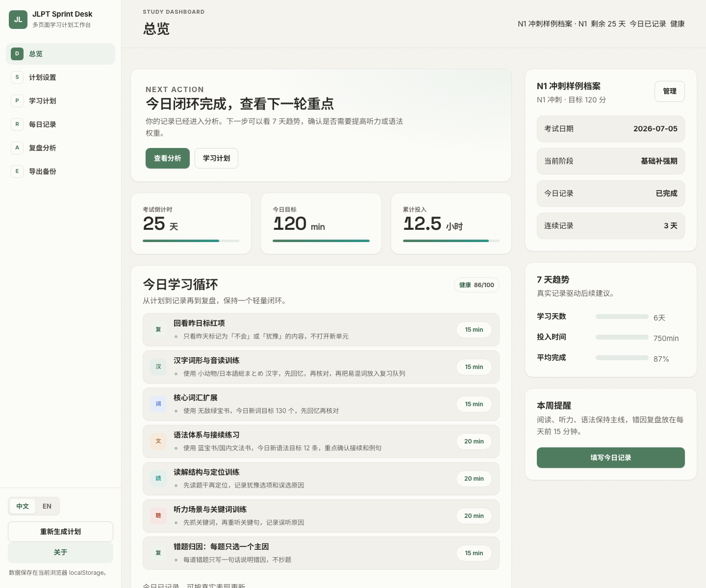
Task: Click the 今日闭环完成 heading
Action: 240,104
